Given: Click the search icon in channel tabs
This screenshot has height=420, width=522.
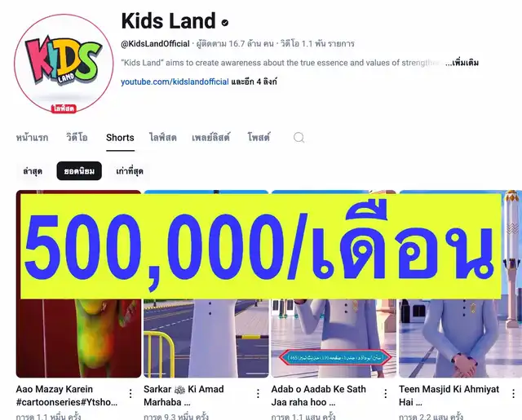Looking at the screenshot, I should 299,138.
